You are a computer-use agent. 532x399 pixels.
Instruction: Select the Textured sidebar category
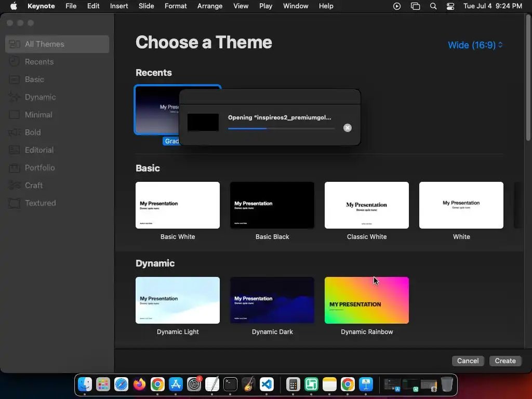coord(57,203)
